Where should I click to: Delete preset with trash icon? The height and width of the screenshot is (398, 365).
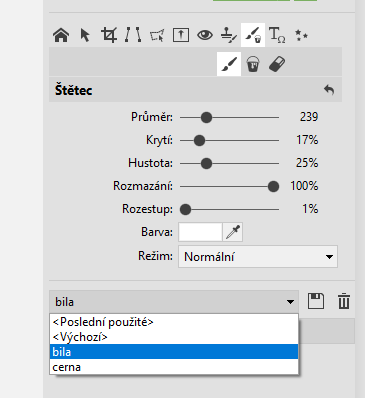tap(344, 302)
